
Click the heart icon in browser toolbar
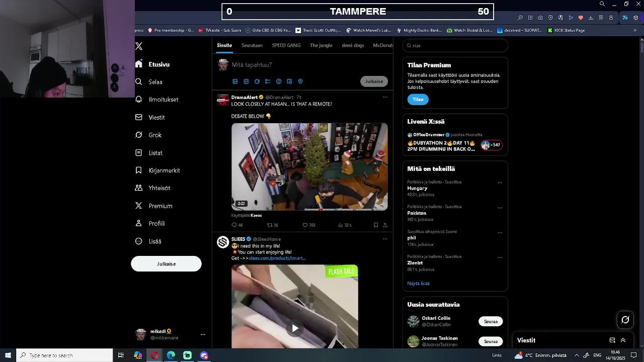pos(581,18)
